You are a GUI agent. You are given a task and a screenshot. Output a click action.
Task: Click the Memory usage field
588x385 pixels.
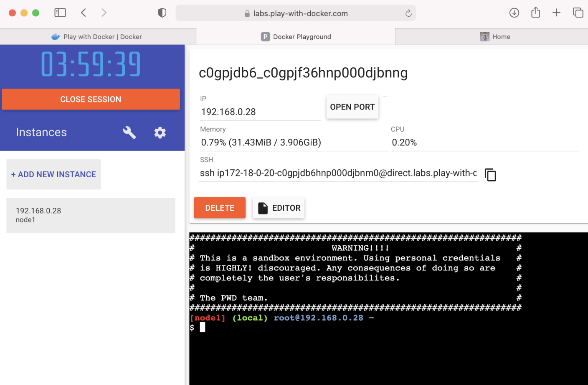tap(294, 143)
